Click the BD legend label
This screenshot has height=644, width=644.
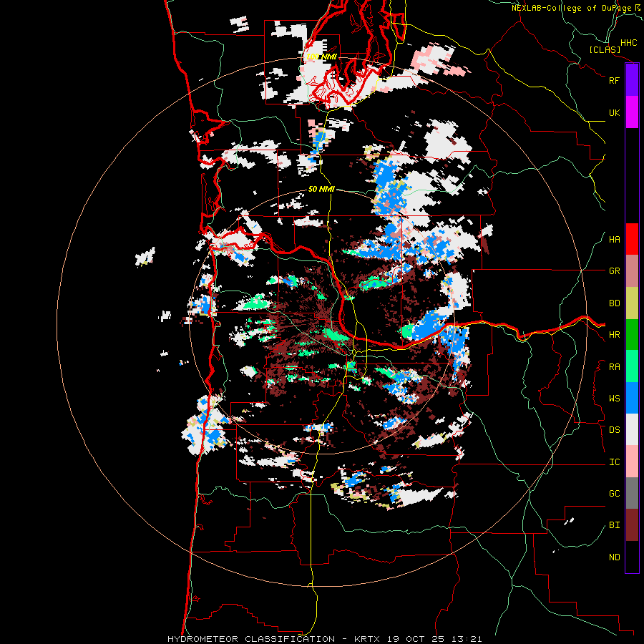point(615,303)
